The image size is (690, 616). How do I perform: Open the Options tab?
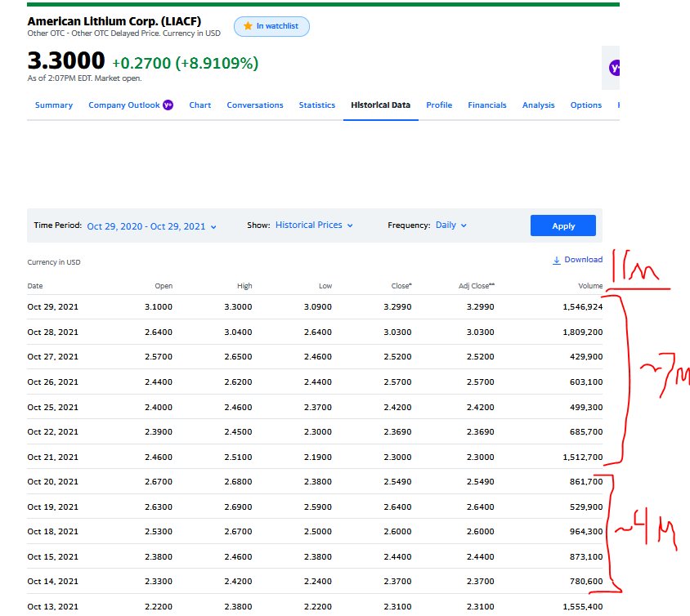click(x=585, y=105)
